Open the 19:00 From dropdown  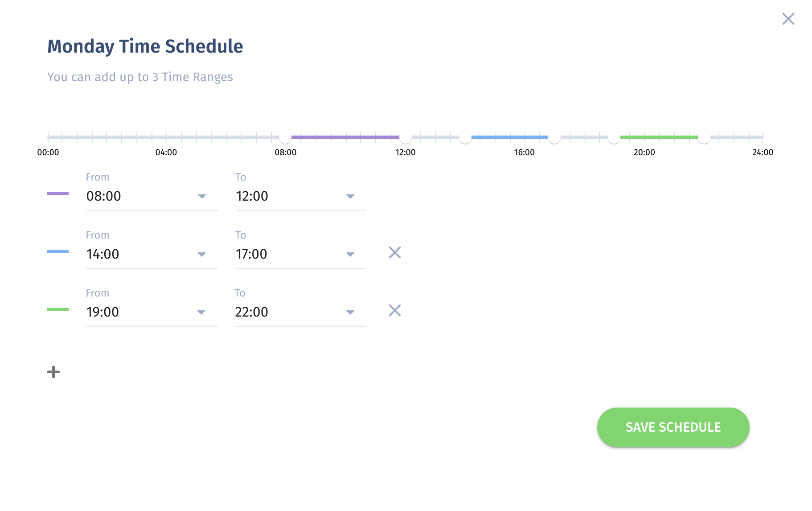click(x=152, y=312)
